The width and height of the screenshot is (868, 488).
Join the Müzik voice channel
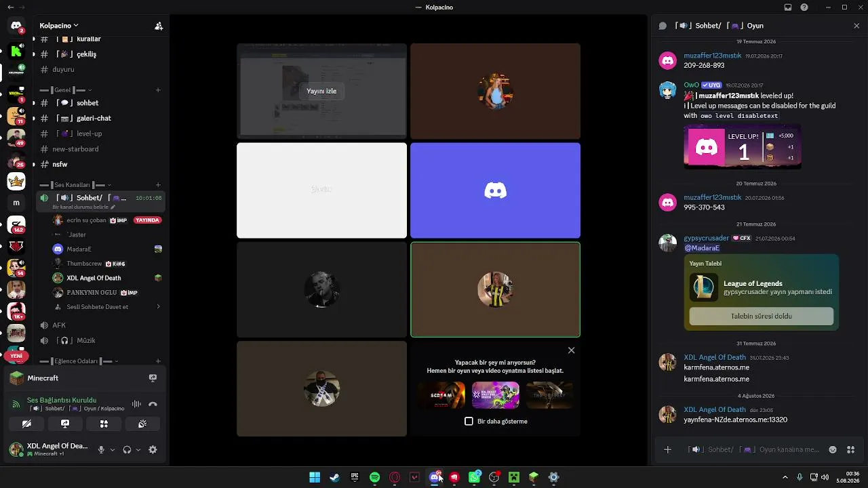click(101, 340)
